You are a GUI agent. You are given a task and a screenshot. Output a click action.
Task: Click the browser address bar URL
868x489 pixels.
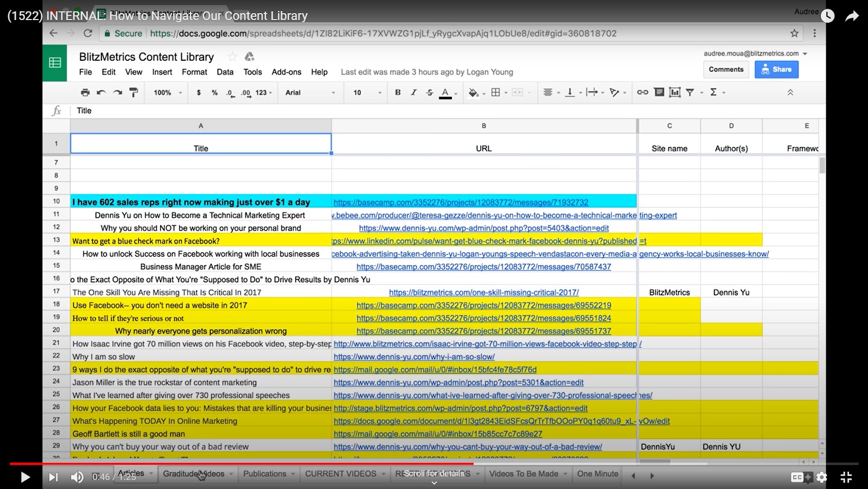click(x=383, y=34)
